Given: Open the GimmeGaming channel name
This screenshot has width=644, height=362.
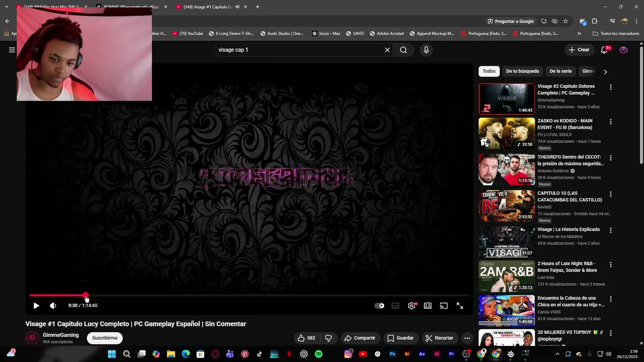Looking at the screenshot, I should coord(60,335).
